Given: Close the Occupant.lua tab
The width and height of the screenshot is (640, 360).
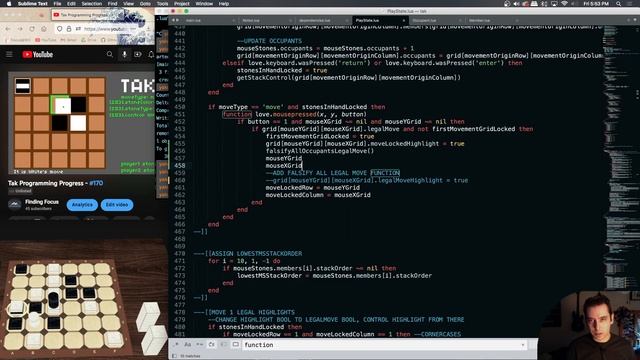Looking at the screenshot, I should [460, 20].
